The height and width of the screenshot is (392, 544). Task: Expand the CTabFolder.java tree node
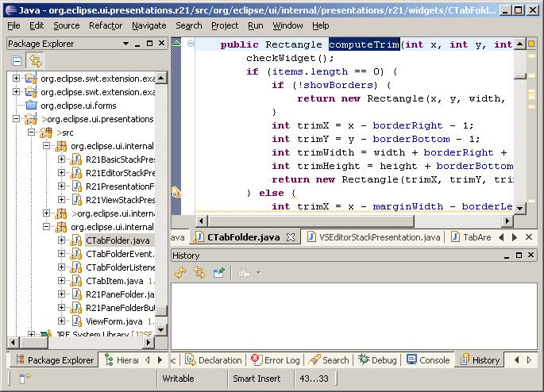(x=61, y=240)
